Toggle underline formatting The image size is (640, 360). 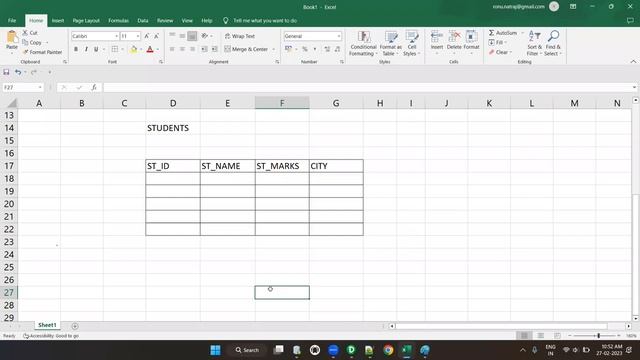[x=96, y=49]
